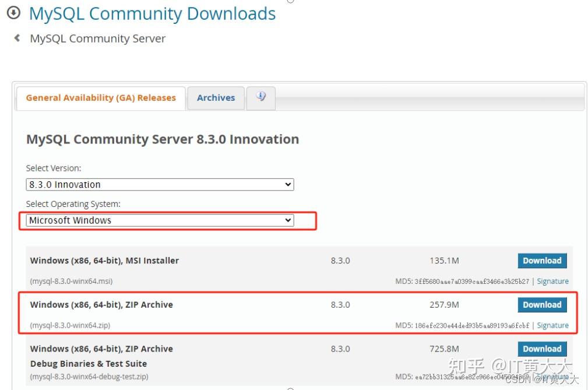Open the Select Version dropdown showing 8.3.0 Innovation
The width and height of the screenshot is (588, 390).
160,184
